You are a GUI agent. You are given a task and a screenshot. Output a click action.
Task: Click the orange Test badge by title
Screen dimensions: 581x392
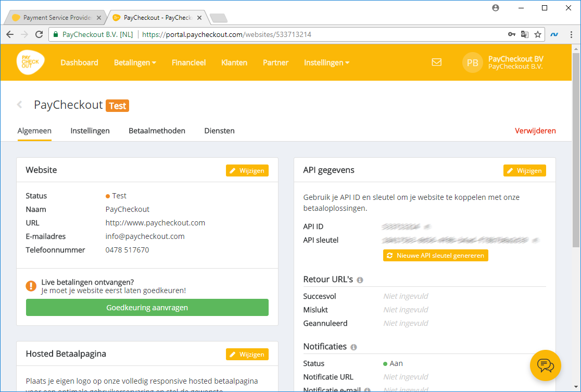pyautogui.click(x=118, y=106)
